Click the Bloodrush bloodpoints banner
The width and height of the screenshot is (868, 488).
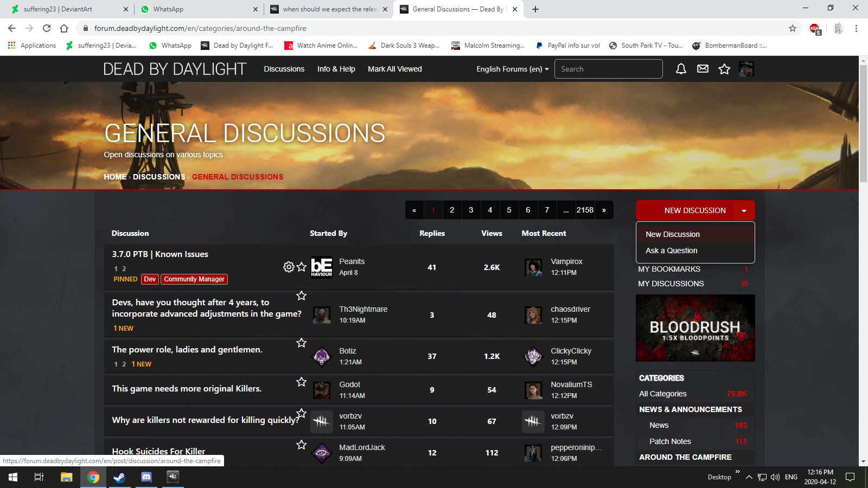[695, 328]
